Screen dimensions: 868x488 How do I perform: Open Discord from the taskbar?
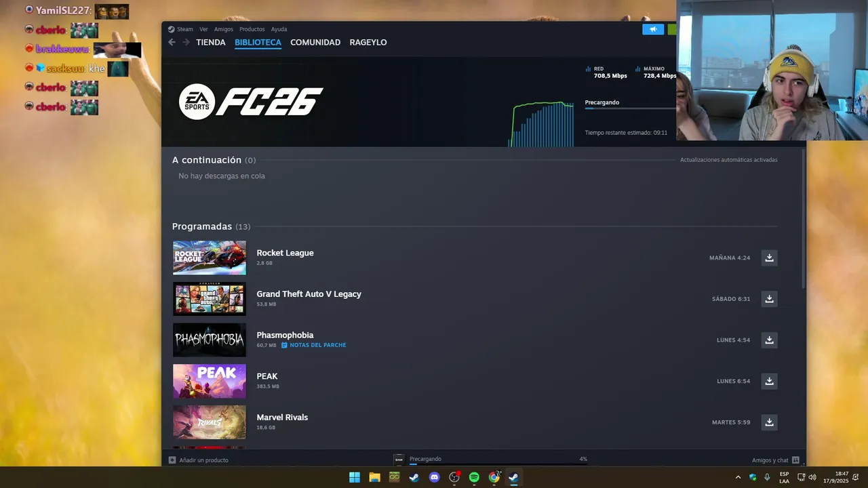click(435, 477)
